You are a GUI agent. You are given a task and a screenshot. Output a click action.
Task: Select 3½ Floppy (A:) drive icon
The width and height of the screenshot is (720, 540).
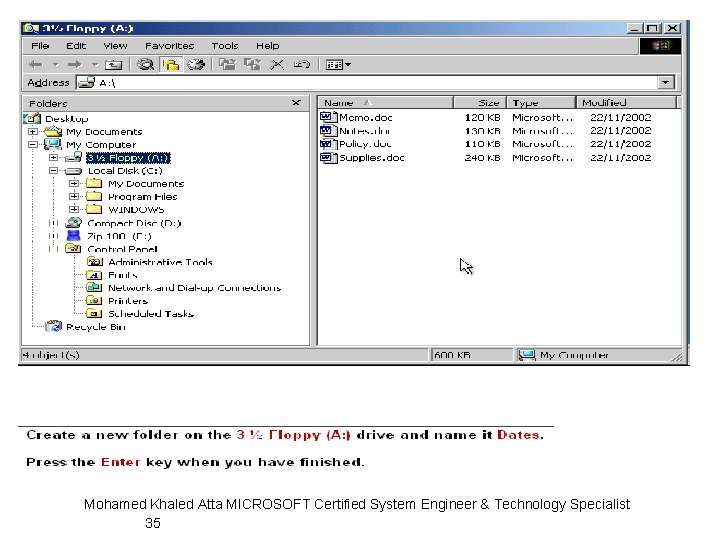[73, 158]
